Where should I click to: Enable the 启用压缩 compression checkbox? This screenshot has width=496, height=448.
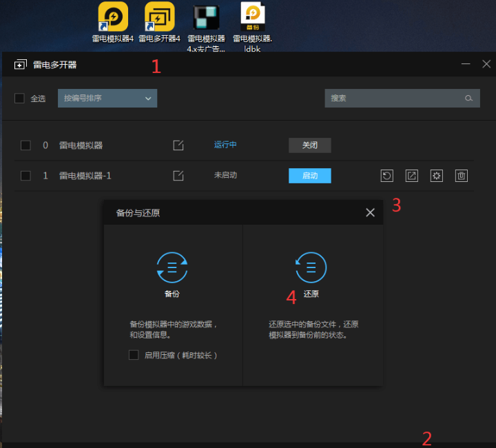[134, 355]
